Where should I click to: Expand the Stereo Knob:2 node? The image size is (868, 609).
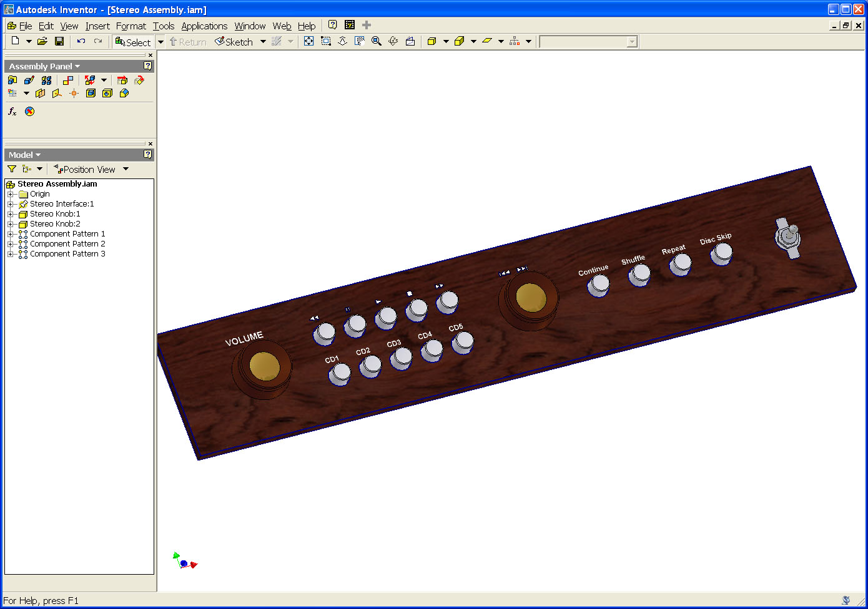[10, 224]
